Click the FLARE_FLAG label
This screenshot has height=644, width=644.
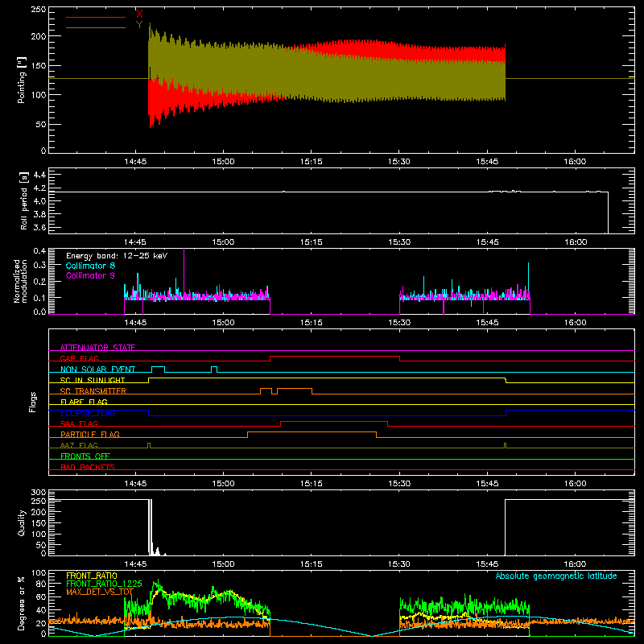click(84, 402)
